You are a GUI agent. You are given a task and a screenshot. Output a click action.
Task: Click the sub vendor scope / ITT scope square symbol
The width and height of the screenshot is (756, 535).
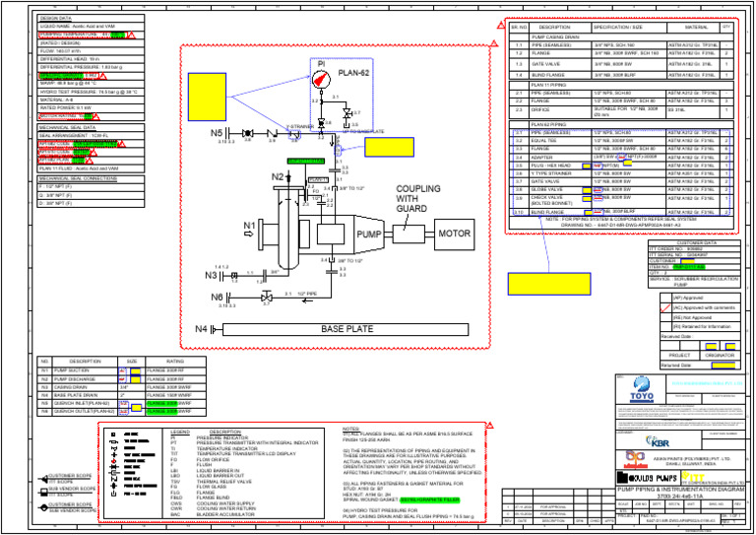44,492
